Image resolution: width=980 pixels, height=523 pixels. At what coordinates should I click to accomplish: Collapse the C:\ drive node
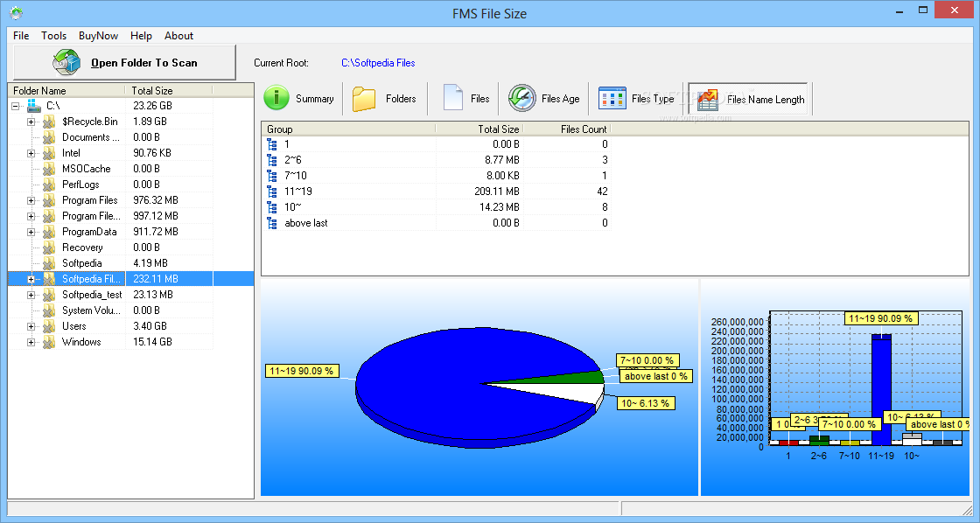(16, 106)
